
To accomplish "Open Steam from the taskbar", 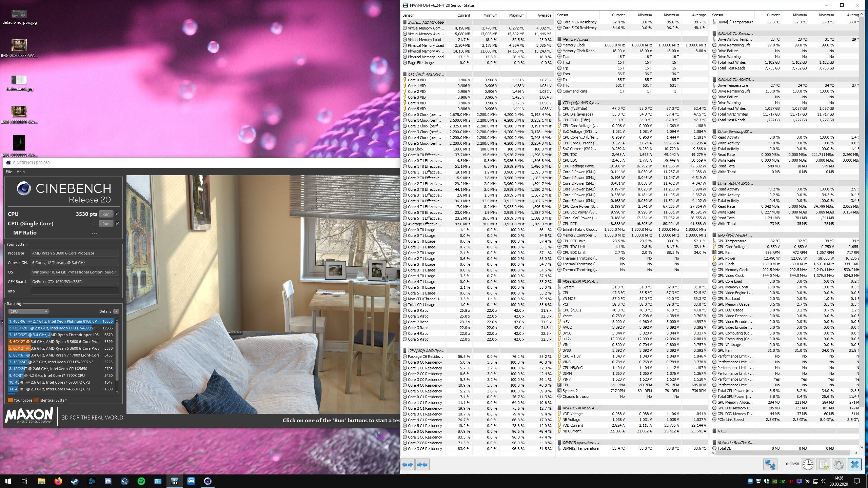I will point(75,481).
